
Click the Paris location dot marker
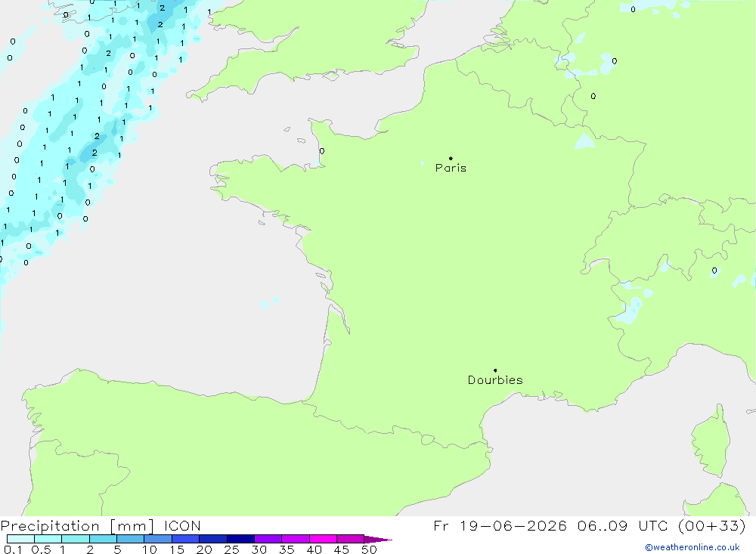click(451, 158)
